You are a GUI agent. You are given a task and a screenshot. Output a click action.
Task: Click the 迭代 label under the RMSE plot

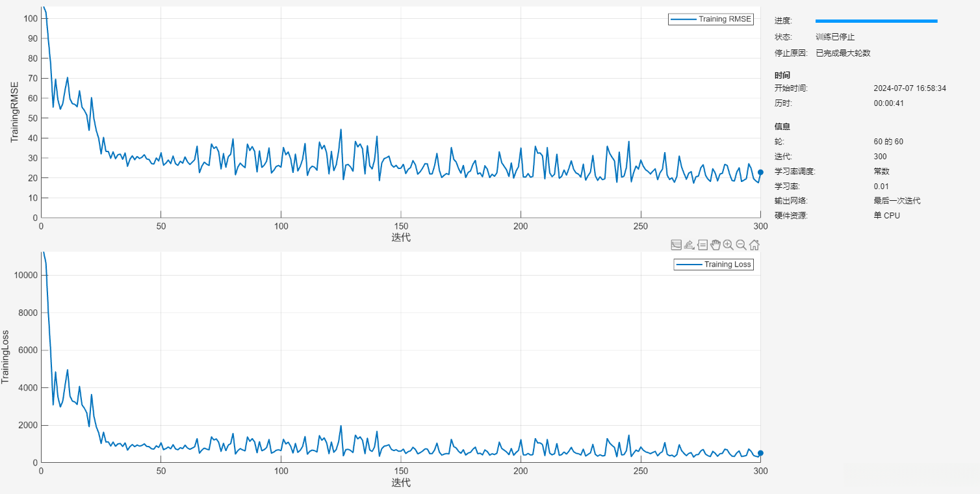[401, 237]
